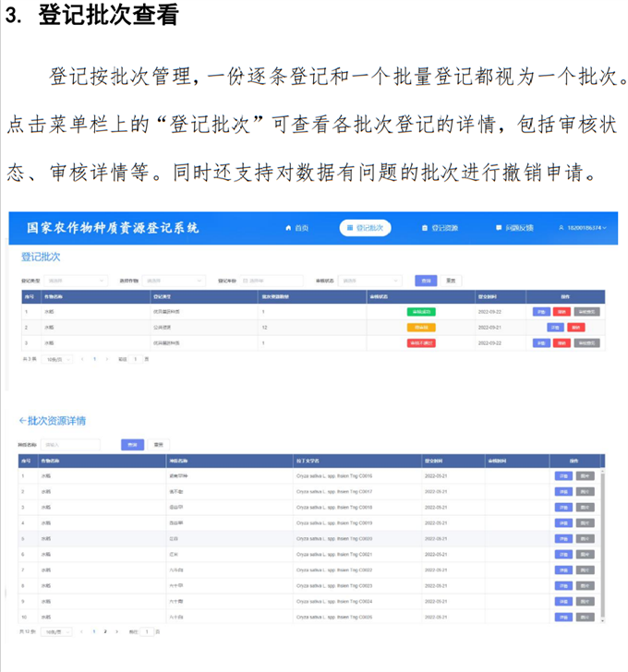Open page size selector in 批次资源详情
Screen dimensions: 628x672
pos(54,631)
